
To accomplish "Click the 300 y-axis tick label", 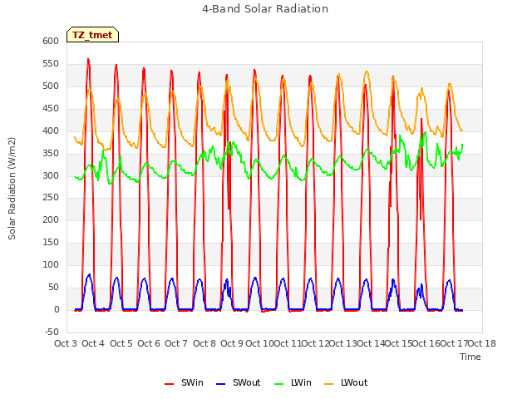I will 51,175.
